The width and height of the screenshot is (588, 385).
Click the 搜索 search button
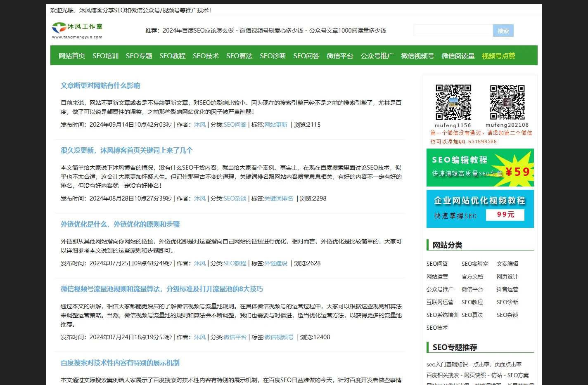(x=503, y=31)
